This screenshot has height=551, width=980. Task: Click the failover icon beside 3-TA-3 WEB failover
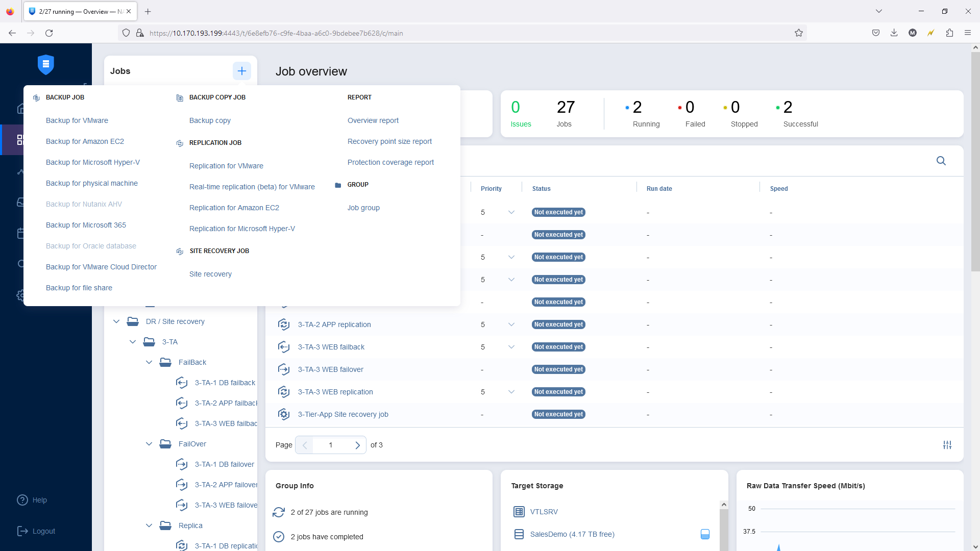[x=284, y=369]
